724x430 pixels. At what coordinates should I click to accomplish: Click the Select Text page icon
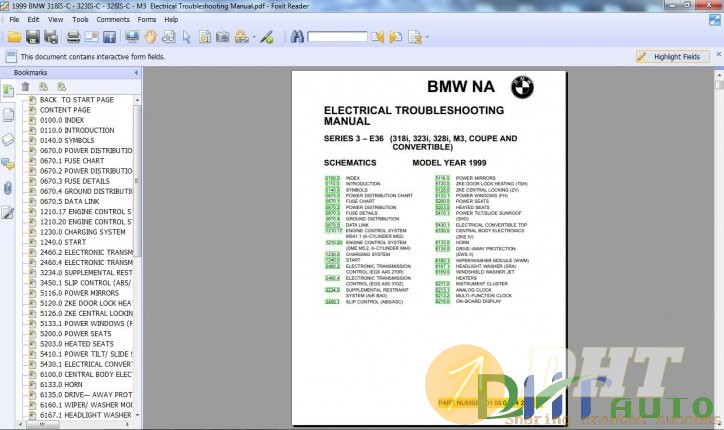[205, 37]
